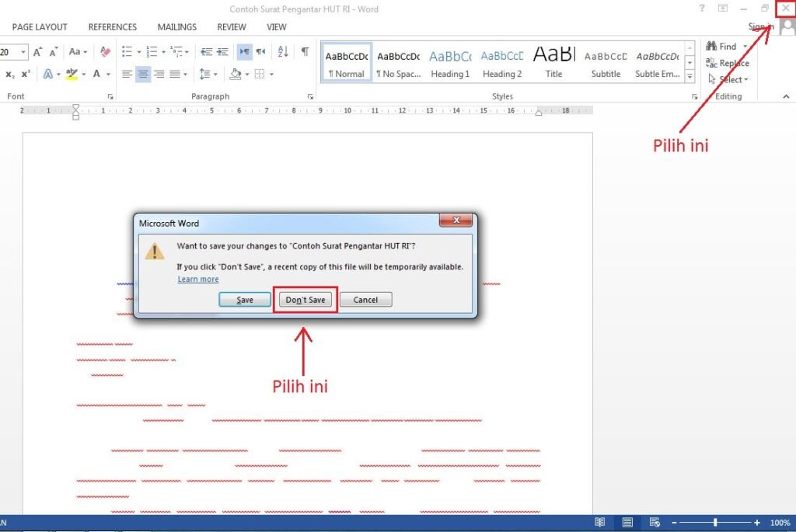
Task: Click the Increase Indent icon
Action: tap(224, 52)
